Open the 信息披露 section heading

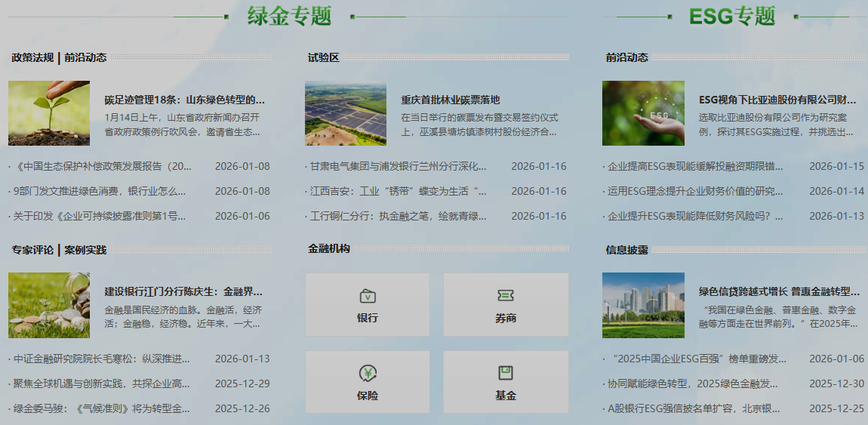tap(626, 250)
